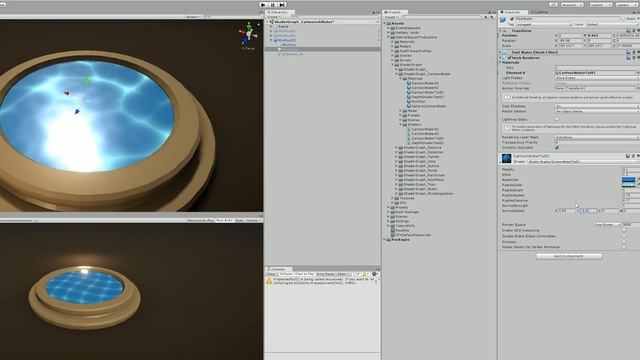Click the blue Z-axis move arrow in Scene

(x=77, y=111)
